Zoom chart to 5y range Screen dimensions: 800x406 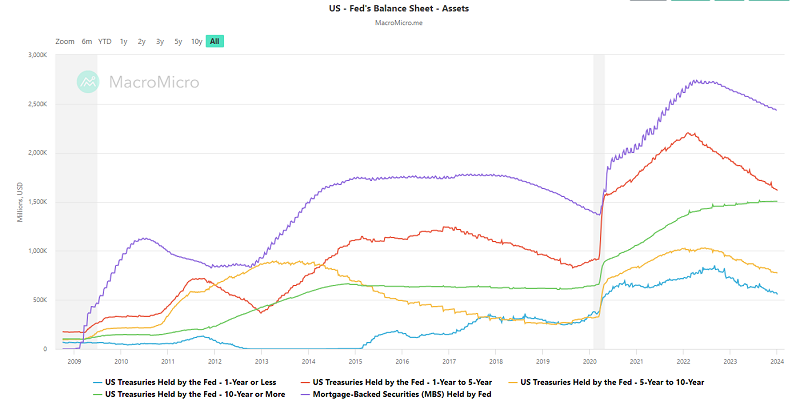point(178,41)
